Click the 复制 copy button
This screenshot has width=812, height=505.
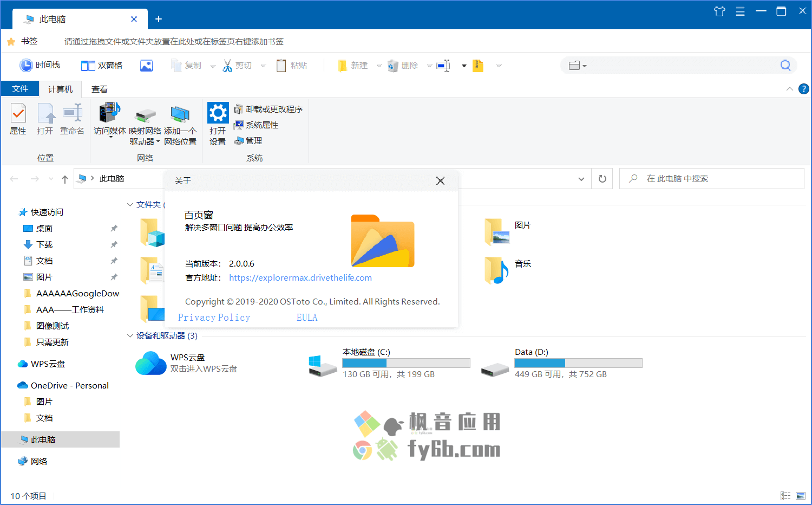click(x=186, y=66)
